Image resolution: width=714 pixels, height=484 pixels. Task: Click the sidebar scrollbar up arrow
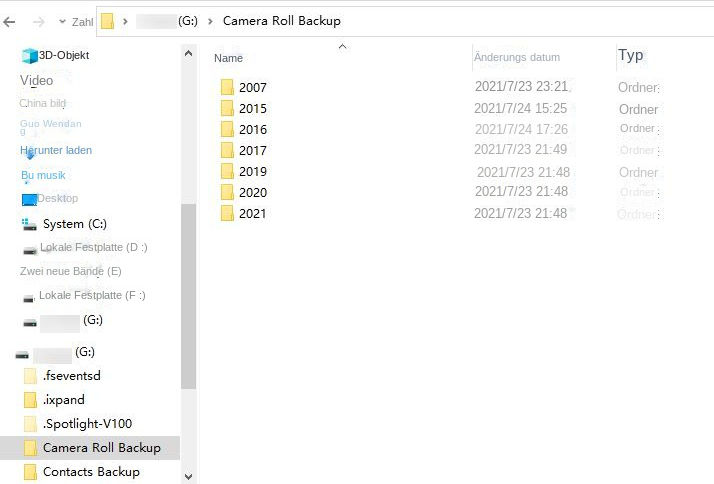pos(189,53)
